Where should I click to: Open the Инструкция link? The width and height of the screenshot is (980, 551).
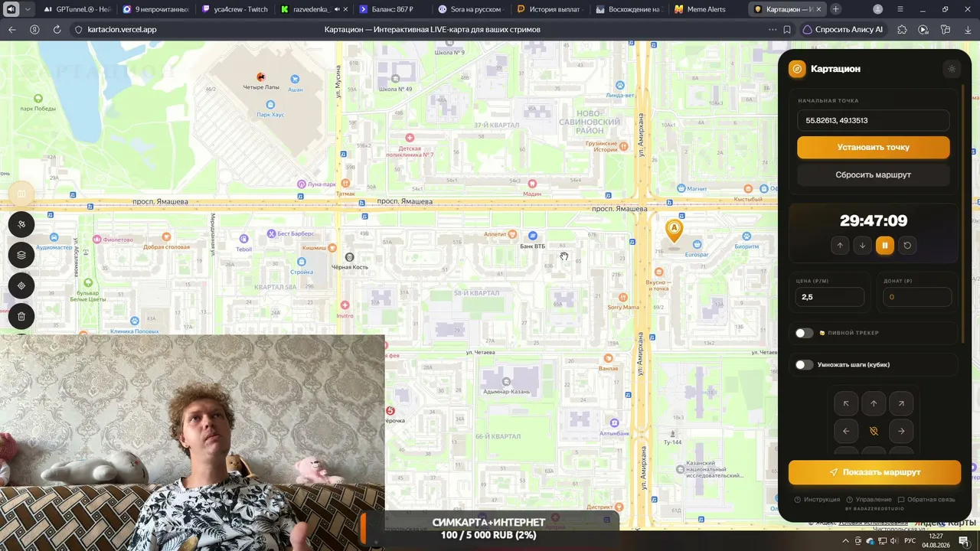pos(818,500)
